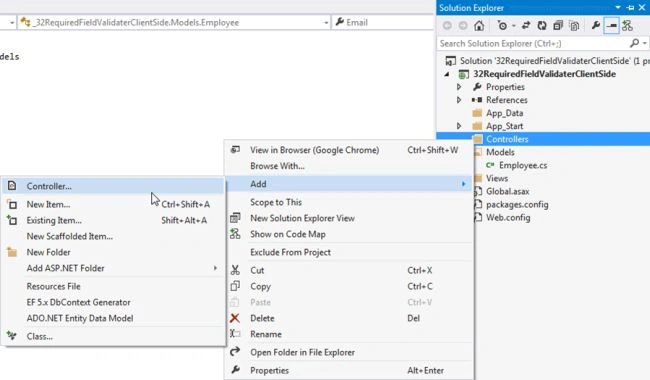Select the App_Start folder
The width and height of the screenshot is (650, 380).
pos(504,126)
